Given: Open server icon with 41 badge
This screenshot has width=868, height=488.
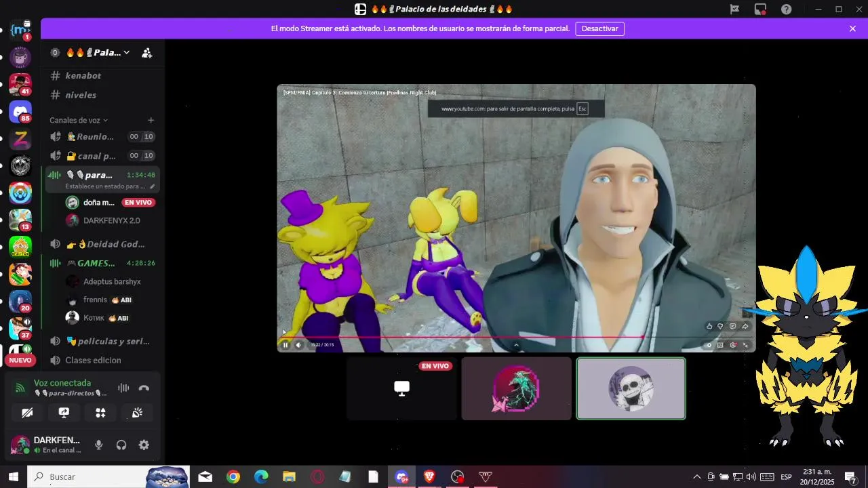Looking at the screenshot, I should coord(20,84).
